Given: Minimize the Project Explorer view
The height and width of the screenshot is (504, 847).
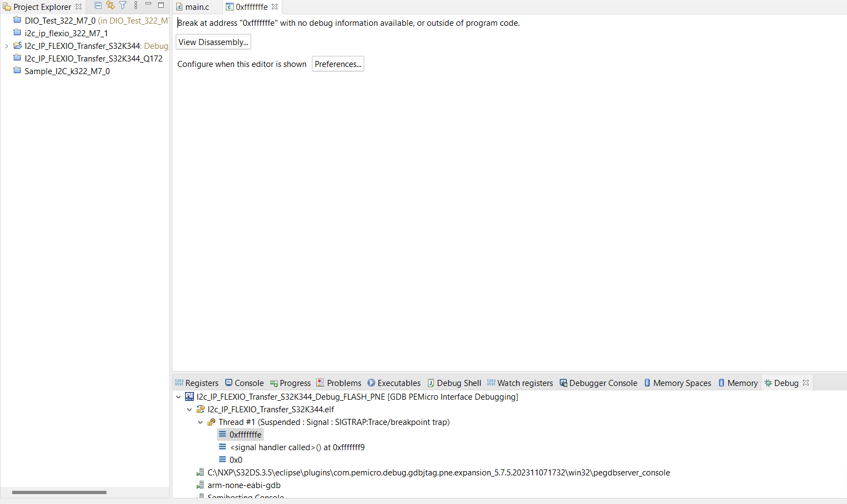Looking at the screenshot, I should coord(147,5).
